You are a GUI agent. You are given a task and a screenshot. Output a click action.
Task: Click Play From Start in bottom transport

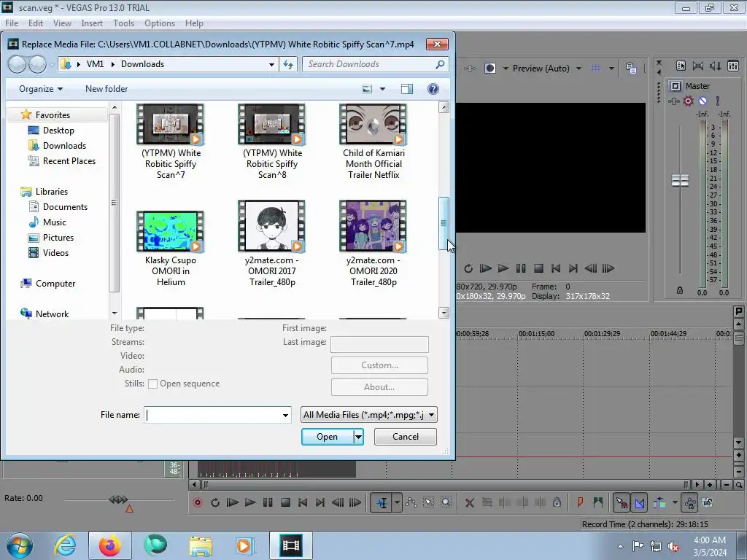point(233,502)
